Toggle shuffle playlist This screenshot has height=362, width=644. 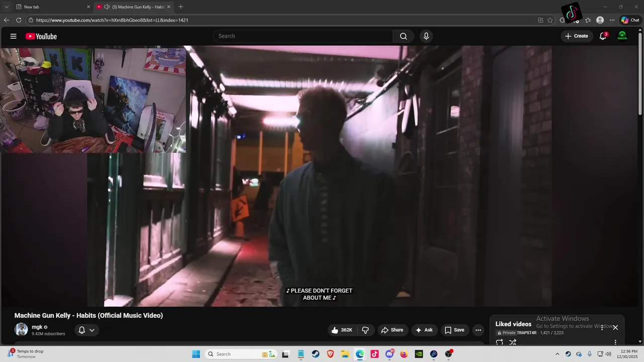513,342
